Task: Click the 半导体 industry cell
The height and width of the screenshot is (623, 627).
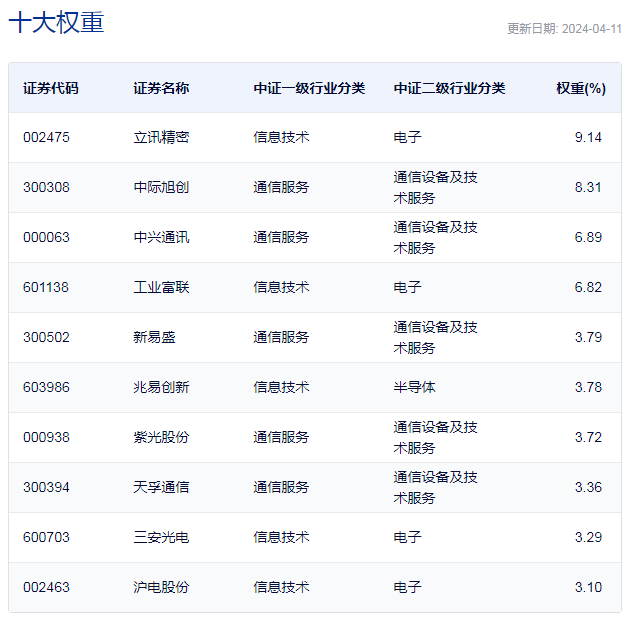Action: (414, 387)
